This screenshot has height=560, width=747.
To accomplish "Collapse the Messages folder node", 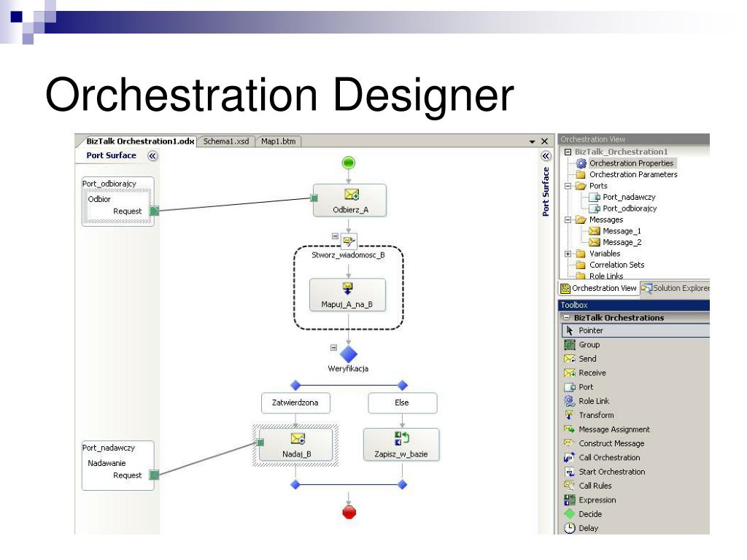I will 568,220.
